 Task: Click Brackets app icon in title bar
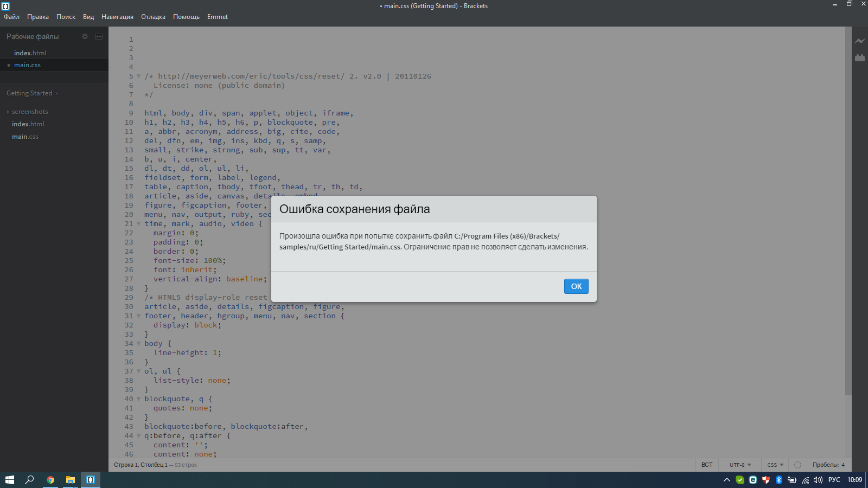coord(5,6)
